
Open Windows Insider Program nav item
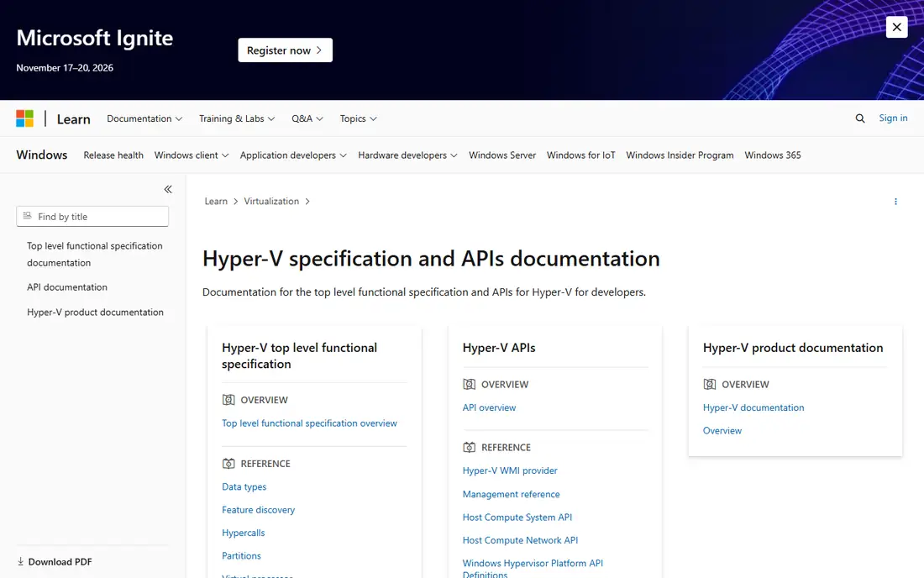coord(680,155)
